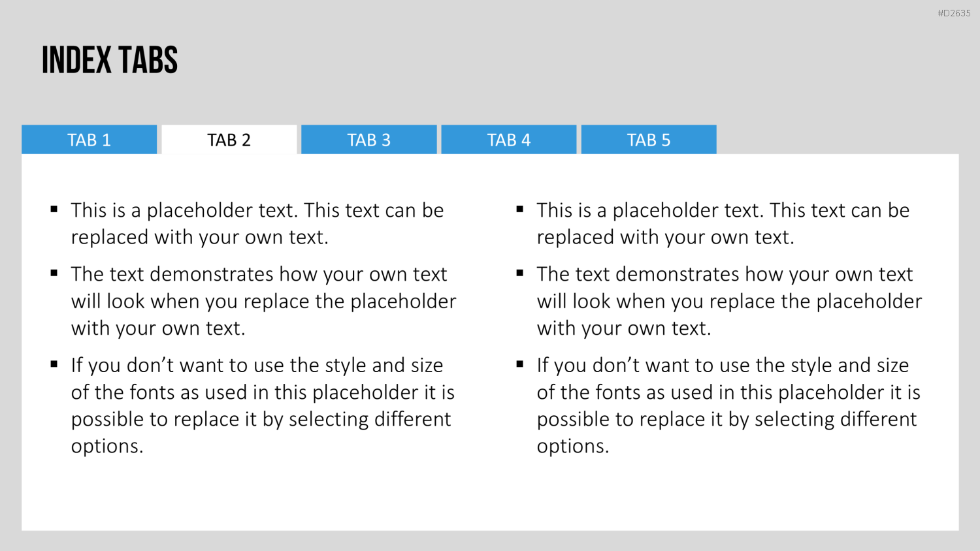
Task: Select left column's 'If you don't want' paragraph
Action: click(263, 405)
